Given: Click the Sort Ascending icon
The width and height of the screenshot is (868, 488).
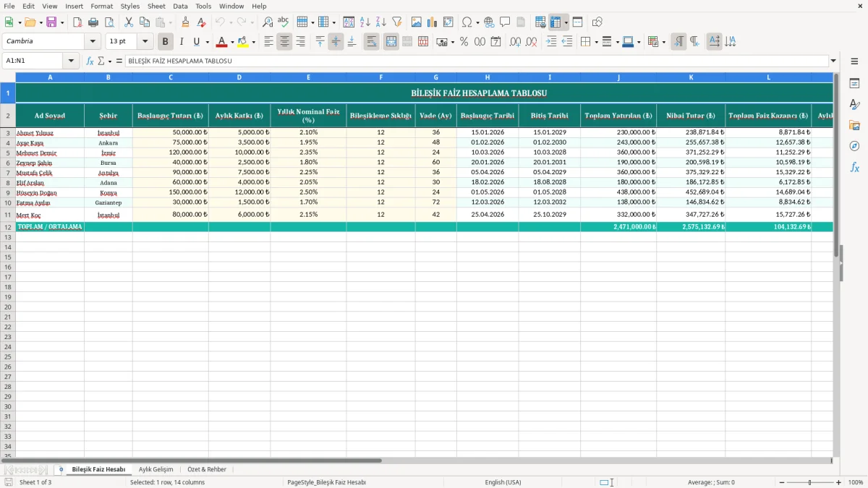Looking at the screenshot, I should [x=365, y=22].
